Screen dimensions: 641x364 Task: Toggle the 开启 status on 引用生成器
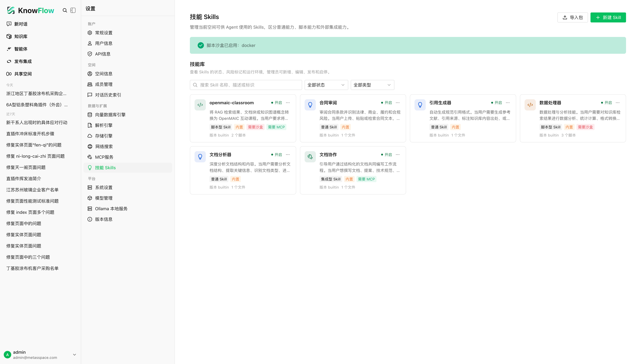click(x=496, y=103)
